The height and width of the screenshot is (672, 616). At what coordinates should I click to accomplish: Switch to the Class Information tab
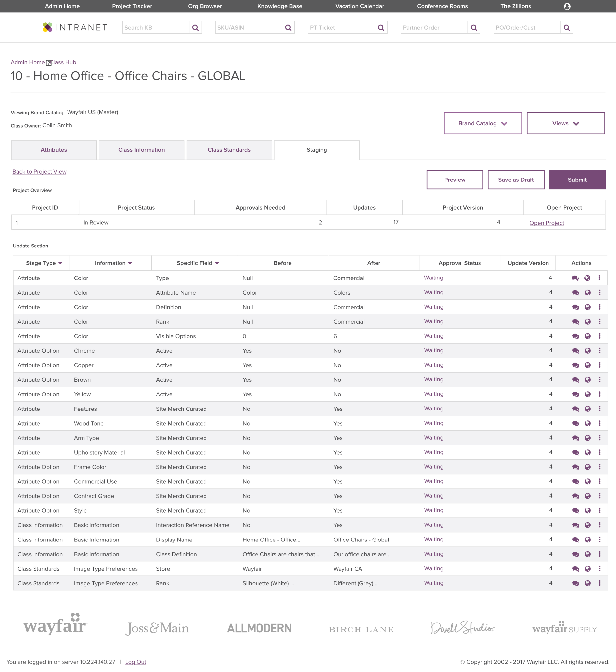pyautogui.click(x=141, y=150)
